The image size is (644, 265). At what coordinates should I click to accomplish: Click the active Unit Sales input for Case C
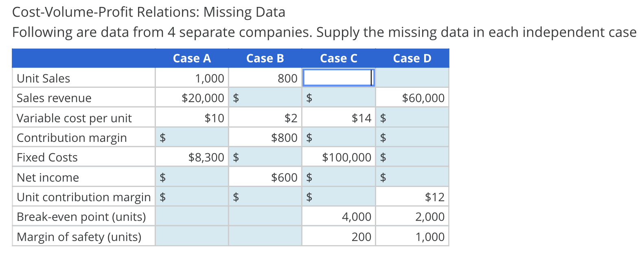point(338,77)
